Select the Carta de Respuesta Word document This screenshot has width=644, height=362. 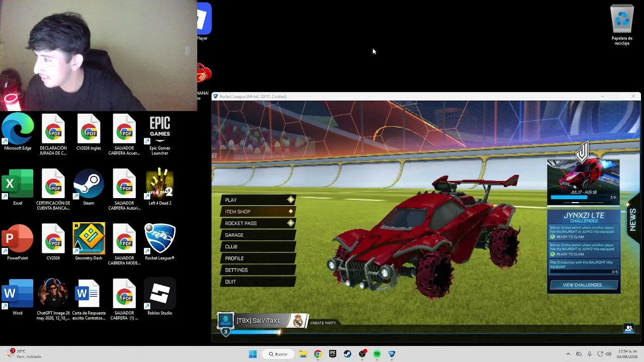pos(89,300)
